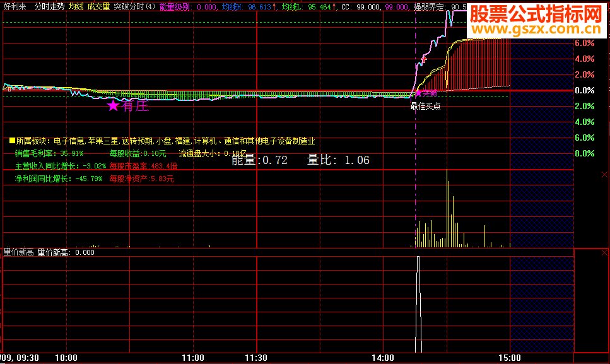The height and width of the screenshot is (364, 610).
Task: Click the red 4.0% upper axis label
Action: pyautogui.click(x=585, y=59)
